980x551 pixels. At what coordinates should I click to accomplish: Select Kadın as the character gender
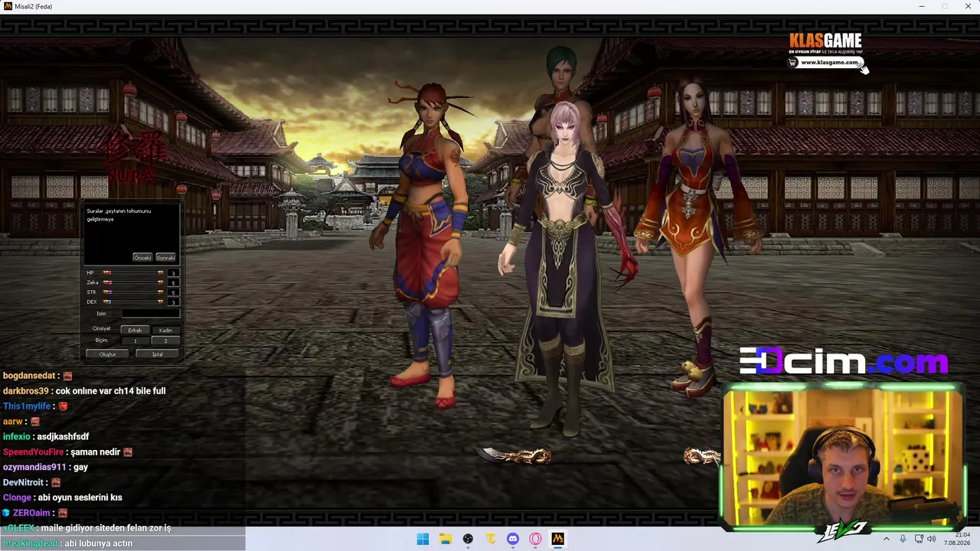click(x=165, y=330)
